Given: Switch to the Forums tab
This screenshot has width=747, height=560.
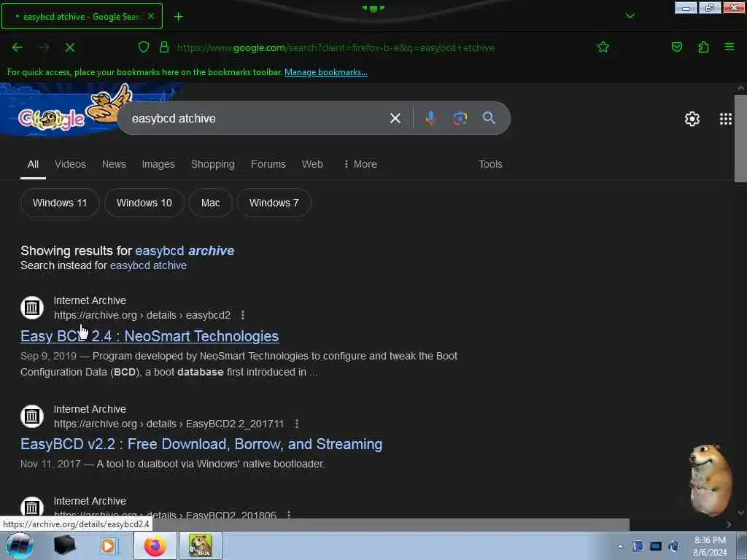Looking at the screenshot, I should tap(268, 164).
